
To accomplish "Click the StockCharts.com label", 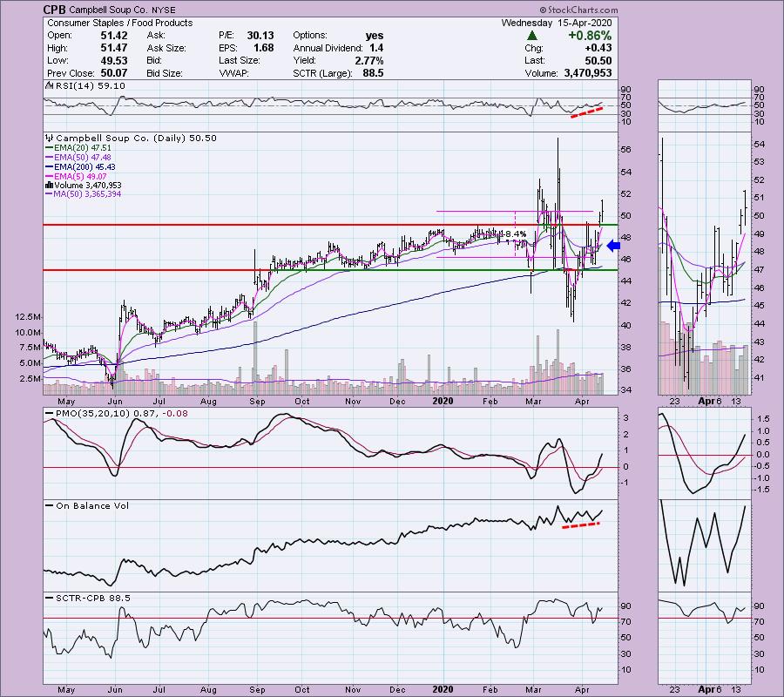I will point(578,10).
